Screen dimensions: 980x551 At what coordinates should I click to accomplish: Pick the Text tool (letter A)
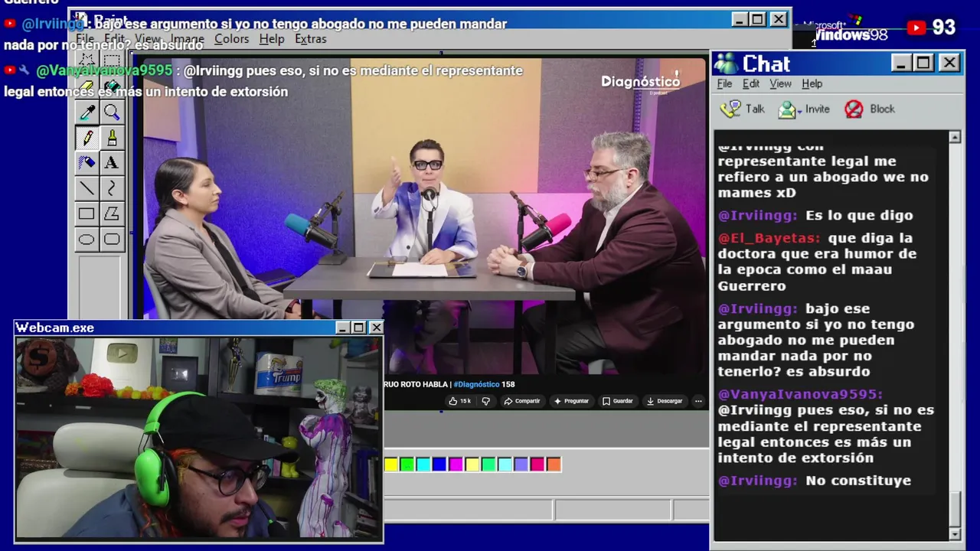112,163
